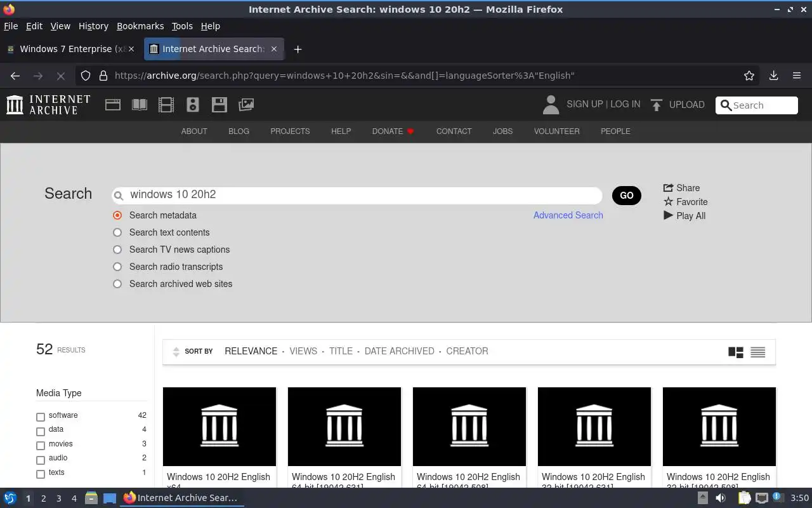Select Search text contents option
This screenshot has height=508, width=812.
[x=117, y=232]
